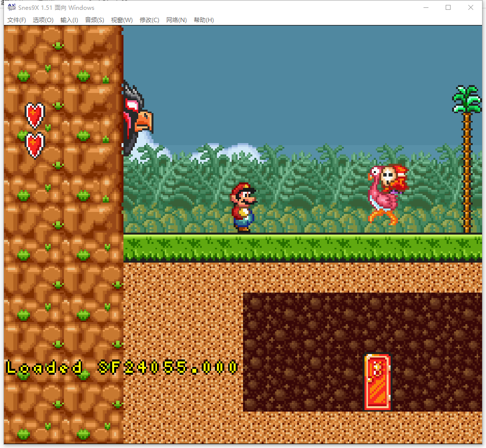Click the upper red heart life indicator
The height and width of the screenshot is (448, 486).
[35, 116]
